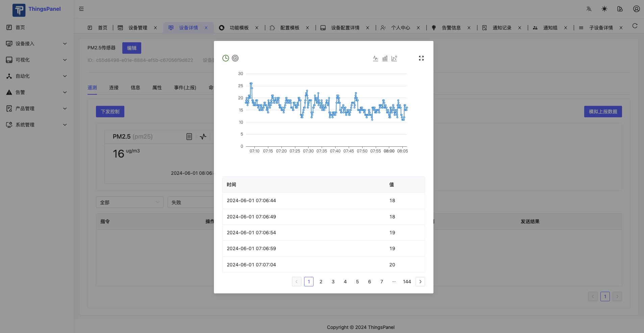
Task: Reload page with refresh icon
Action: click(635, 26)
